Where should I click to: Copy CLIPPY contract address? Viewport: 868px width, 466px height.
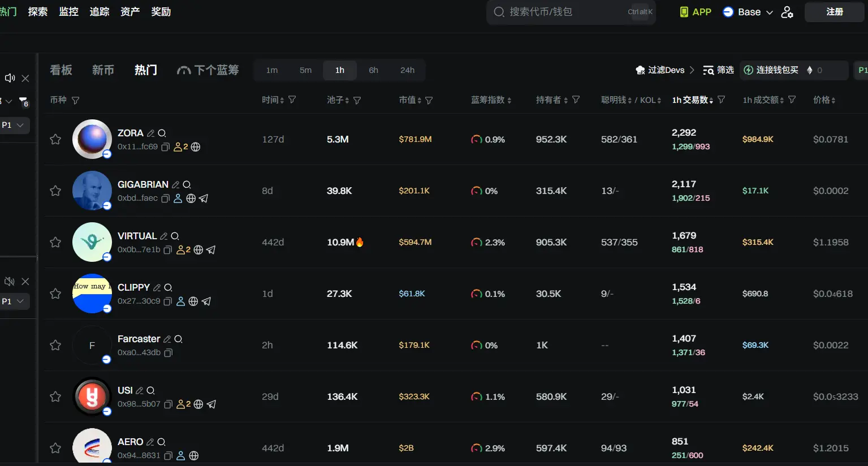click(x=168, y=301)
